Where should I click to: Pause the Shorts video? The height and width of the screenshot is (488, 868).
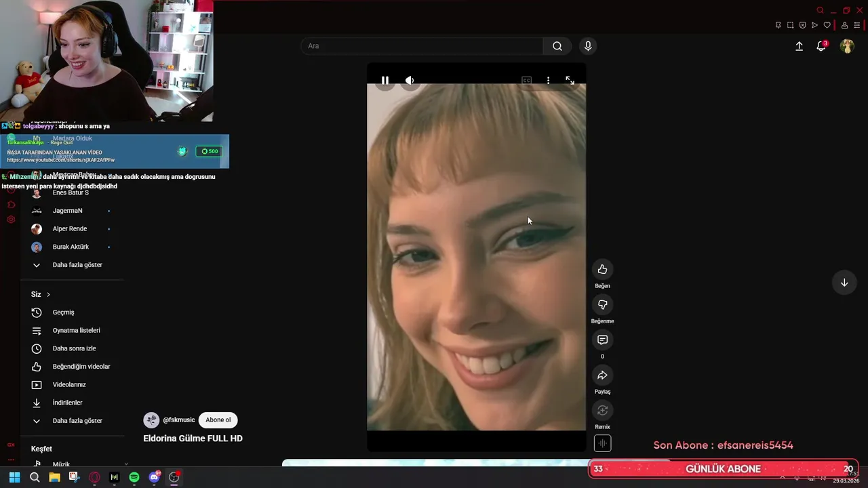coord(384,80)
